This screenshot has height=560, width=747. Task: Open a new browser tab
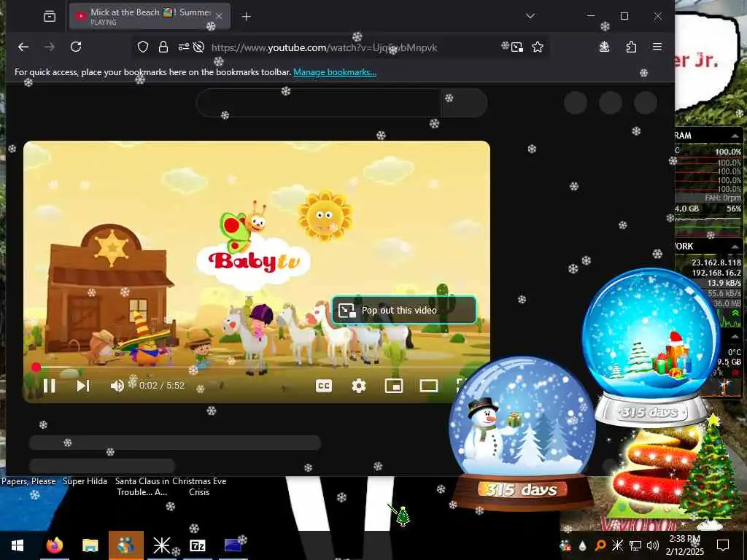pos(246,17)
